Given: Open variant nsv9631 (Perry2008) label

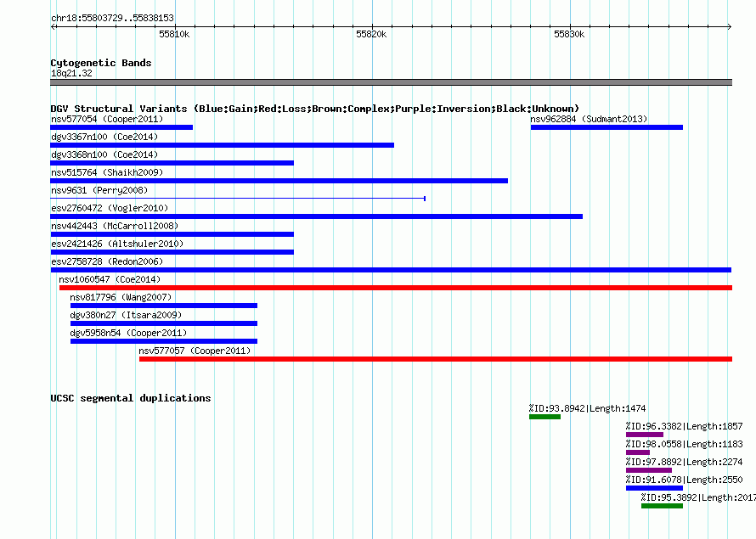Looking at the screenshot, I should tap(99, 190).
